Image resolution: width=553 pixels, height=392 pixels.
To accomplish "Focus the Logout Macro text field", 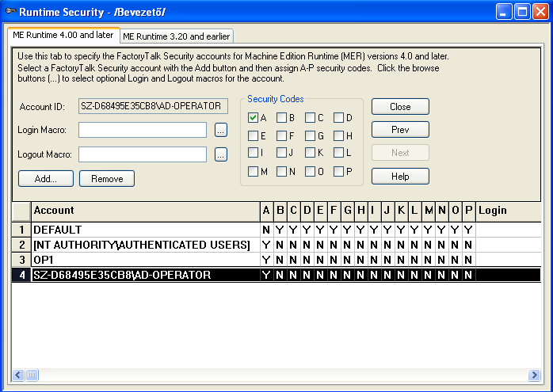I will point(143,154).
